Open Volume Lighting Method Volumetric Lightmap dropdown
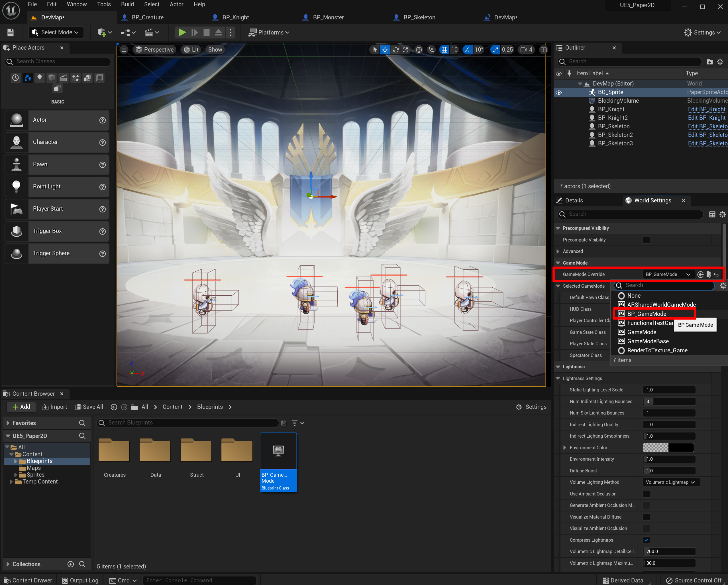This screenshot has height=585, width=728. 671,482
